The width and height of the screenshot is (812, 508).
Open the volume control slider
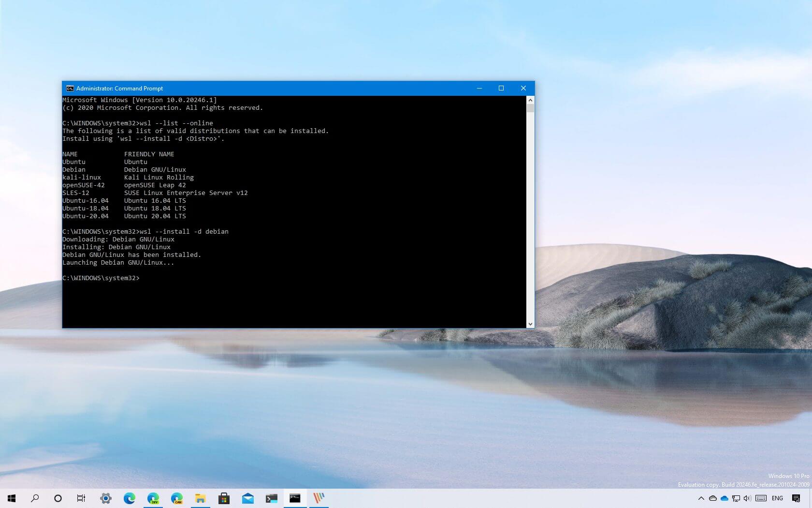746,498
